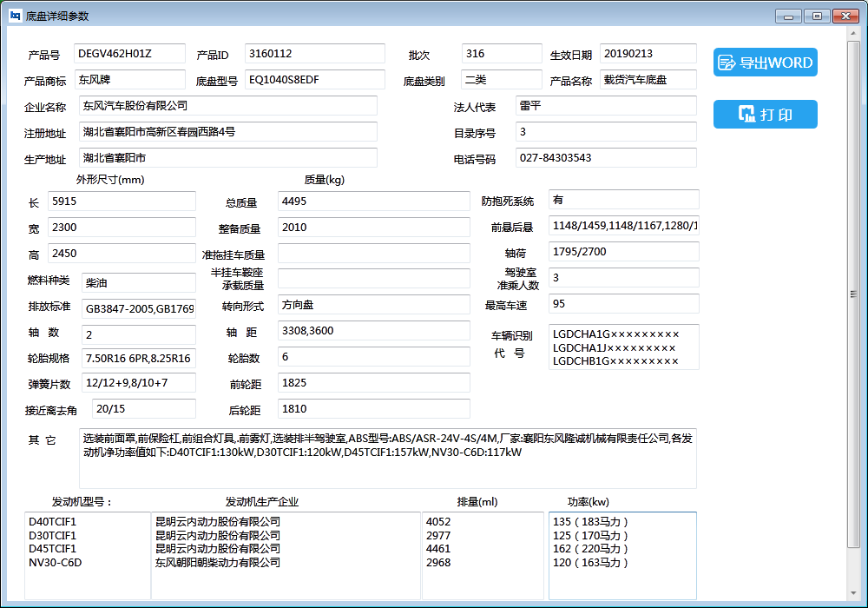Maximize the chassis parameters window

pos(816,16)
